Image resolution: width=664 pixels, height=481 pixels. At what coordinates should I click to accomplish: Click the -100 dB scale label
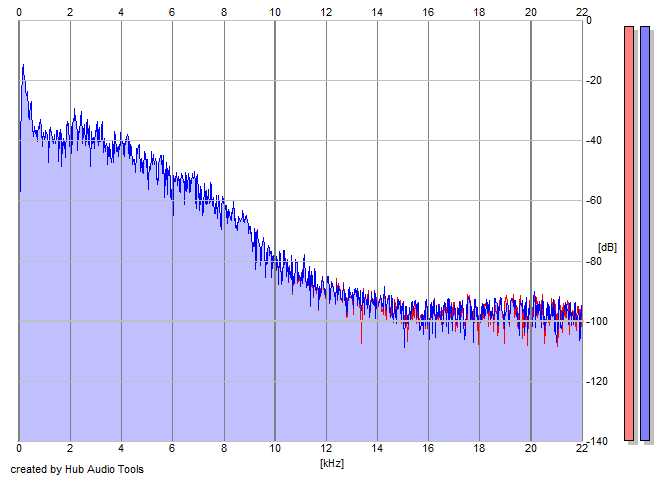coord(596,321)
